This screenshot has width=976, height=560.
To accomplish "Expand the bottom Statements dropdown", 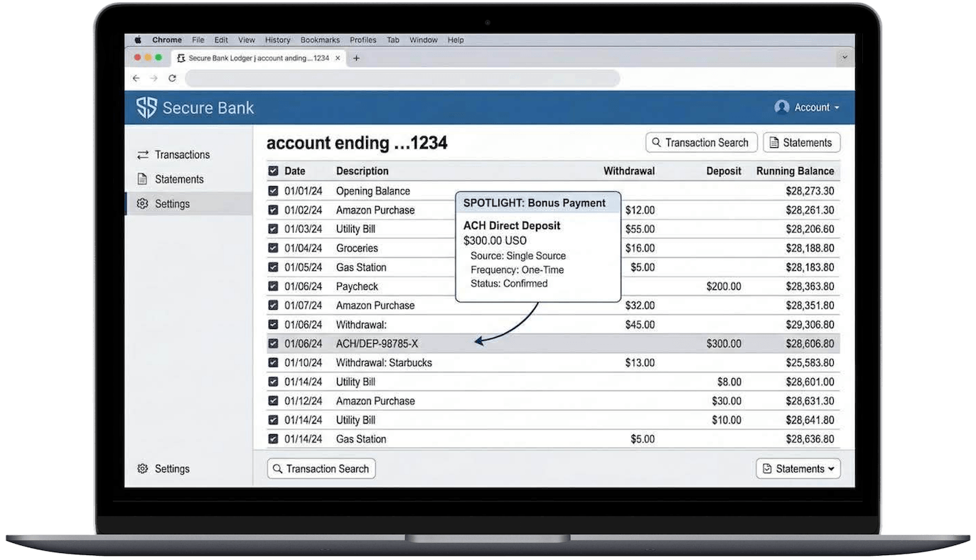I will [x=798, y=469].
